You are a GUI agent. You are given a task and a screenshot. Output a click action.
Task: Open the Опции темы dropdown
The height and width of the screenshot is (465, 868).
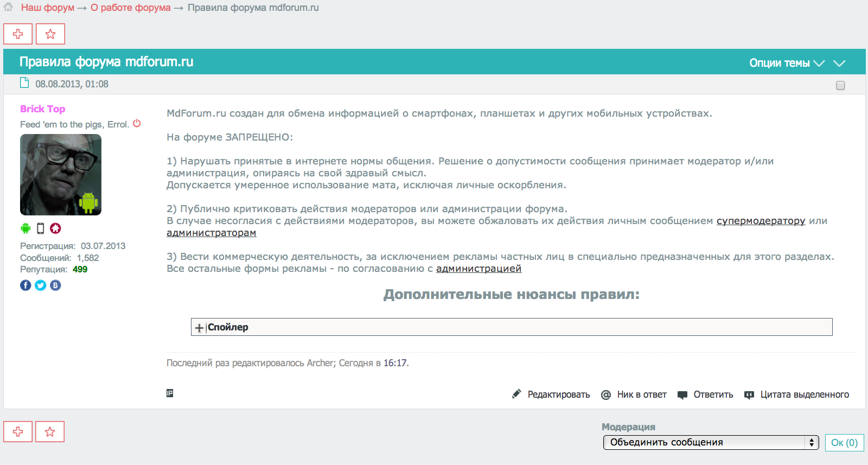tap(787, 63)
